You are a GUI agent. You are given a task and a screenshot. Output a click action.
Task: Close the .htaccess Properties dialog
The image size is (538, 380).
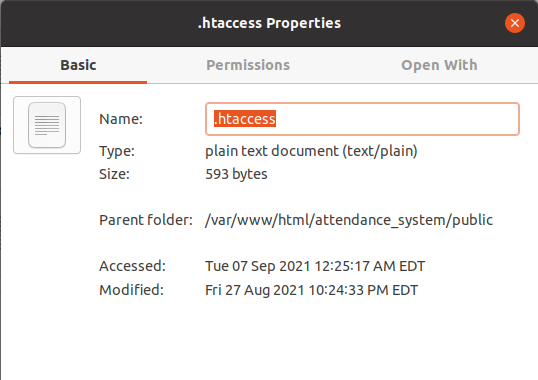514,23
